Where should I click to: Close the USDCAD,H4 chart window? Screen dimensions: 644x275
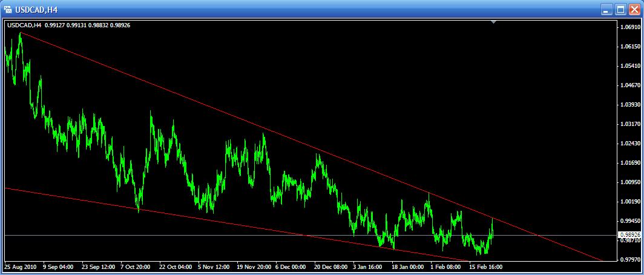pyautogui.click(x=634, y=10)
